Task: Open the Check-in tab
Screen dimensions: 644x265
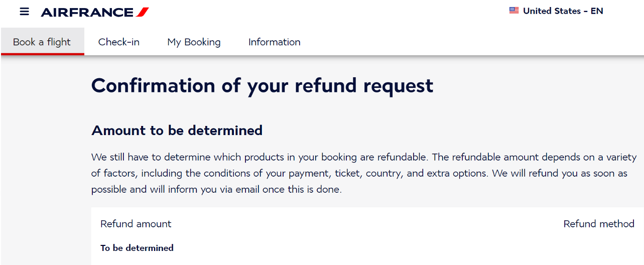Action: tap(119, 42)
